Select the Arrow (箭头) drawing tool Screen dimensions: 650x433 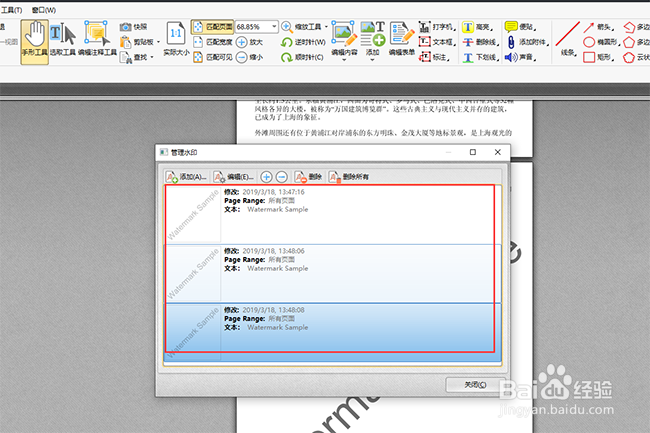pos(599,27)
